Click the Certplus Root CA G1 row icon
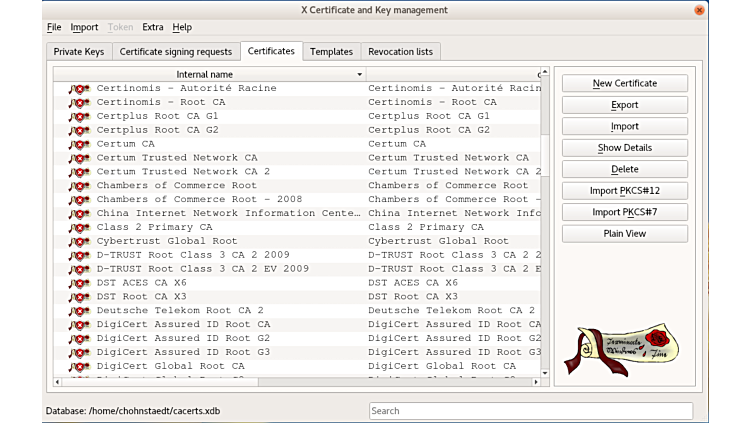This screenshot has width=752, height=423. (79, 116)
